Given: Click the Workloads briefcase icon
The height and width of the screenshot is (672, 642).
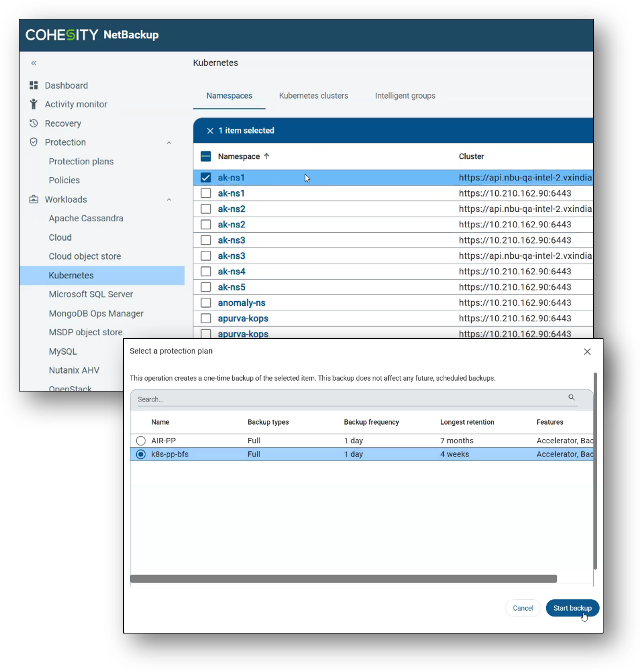Looking at the screenshot, I should pyautogui.click(x=34, y=199).
